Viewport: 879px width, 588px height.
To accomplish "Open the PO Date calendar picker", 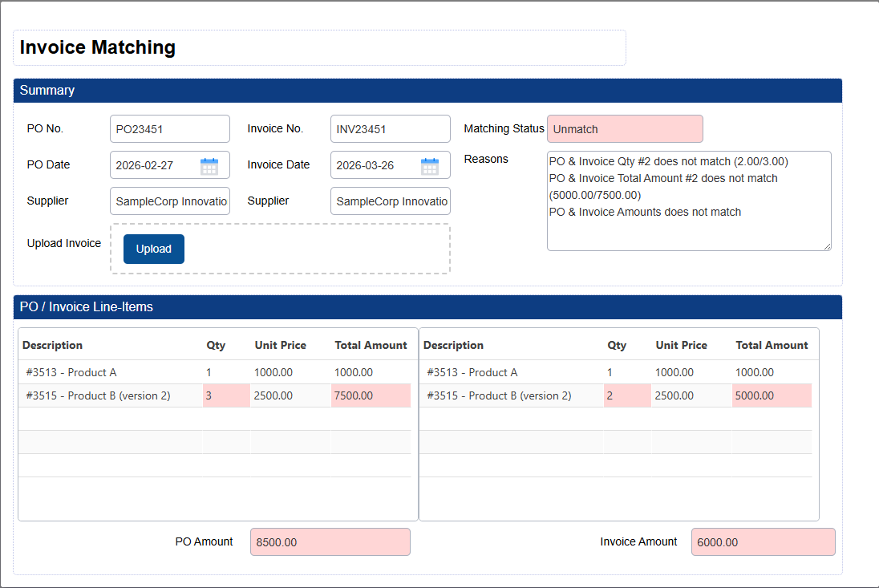I will pos(209,166).
